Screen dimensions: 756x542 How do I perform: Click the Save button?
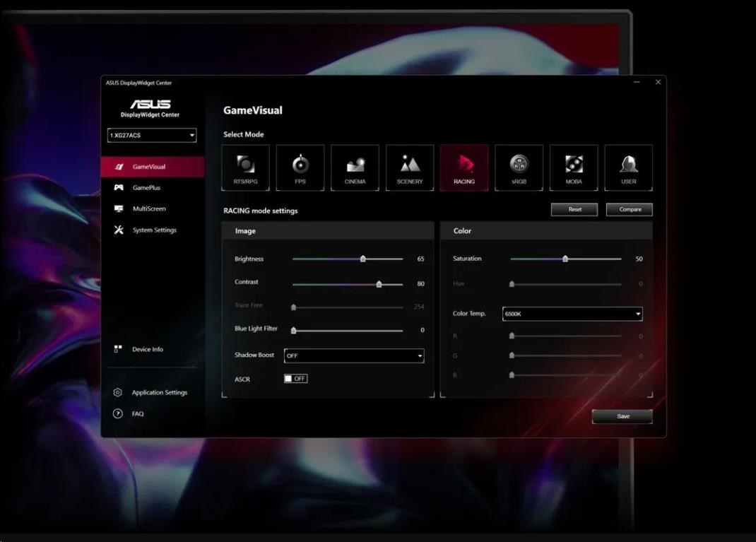(622, 416)
